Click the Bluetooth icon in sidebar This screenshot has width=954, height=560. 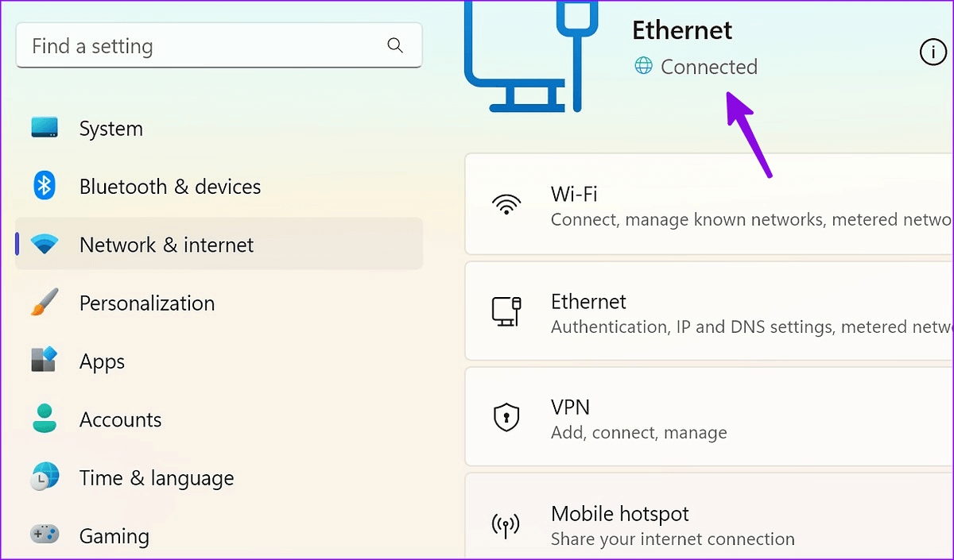pyautogui.click(x=45, y=187)
